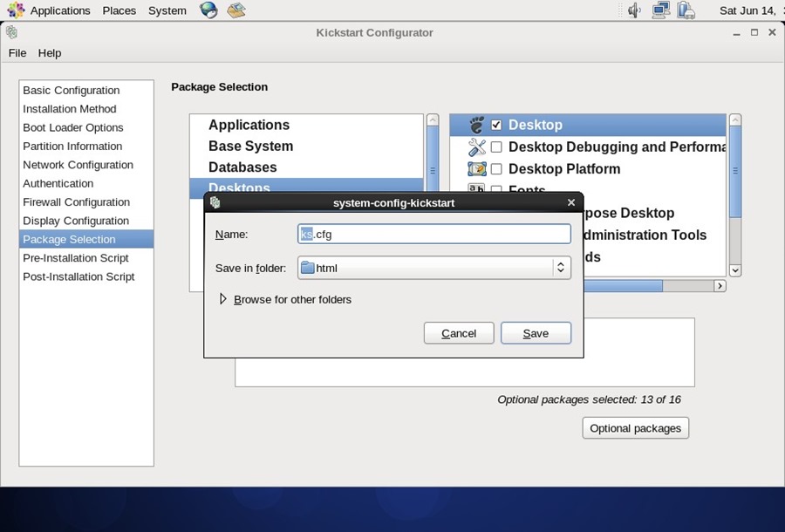Click the GNOME foot icon beside Desktop
The height and width of the screenshot is (532, 785).
point(477,125)
